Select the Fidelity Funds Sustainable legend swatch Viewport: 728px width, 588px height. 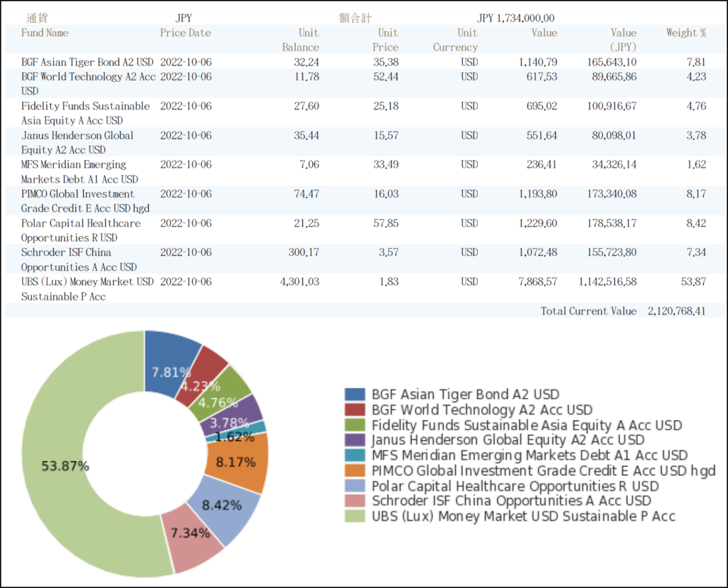[355, 425]
